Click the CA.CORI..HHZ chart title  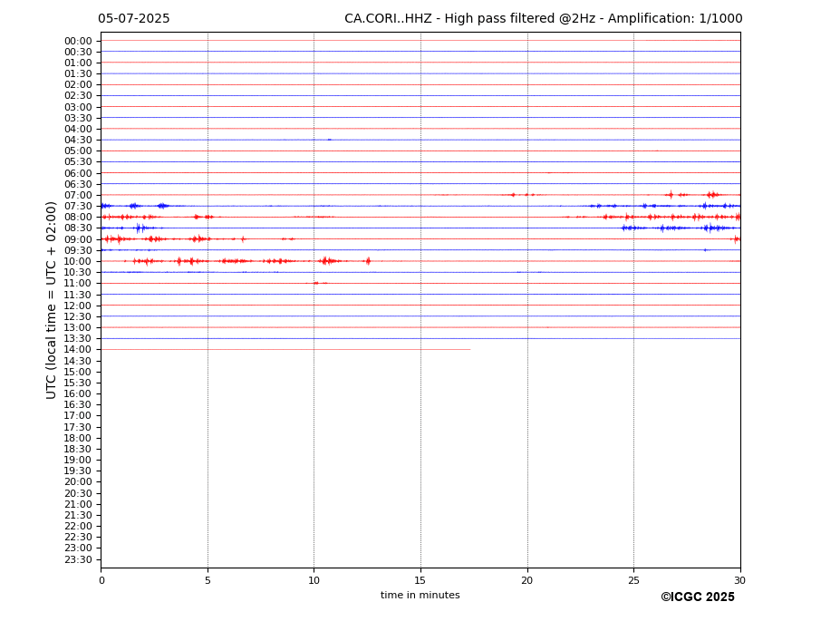click(543, 19)
